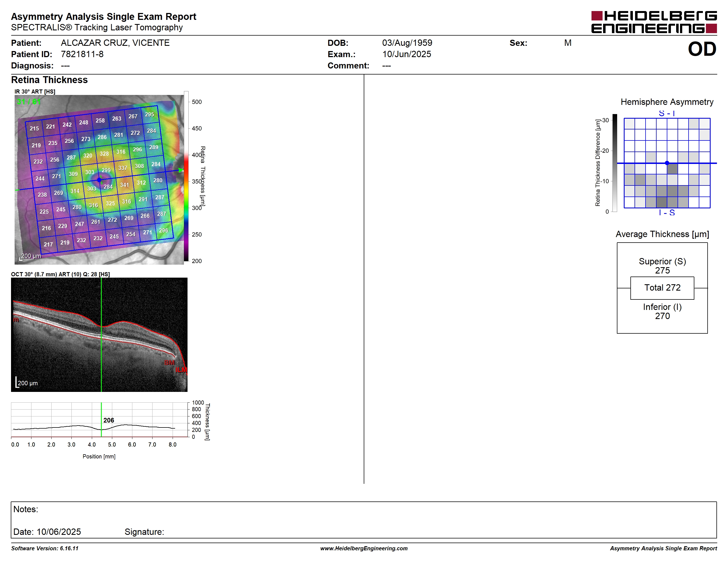728x563 pixels.
Task: Click the 206 thickness value on the profile graph
Action: tap(109, 420)
